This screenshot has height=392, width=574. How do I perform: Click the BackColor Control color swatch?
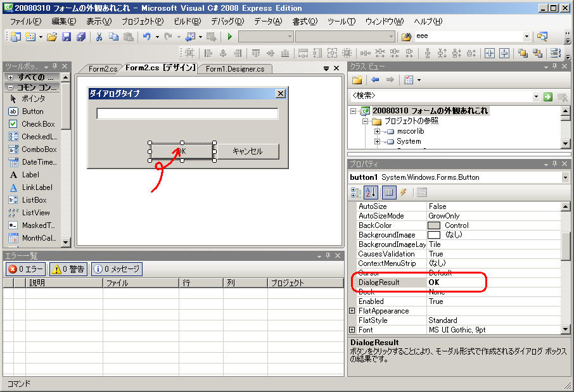pos(434,225)
